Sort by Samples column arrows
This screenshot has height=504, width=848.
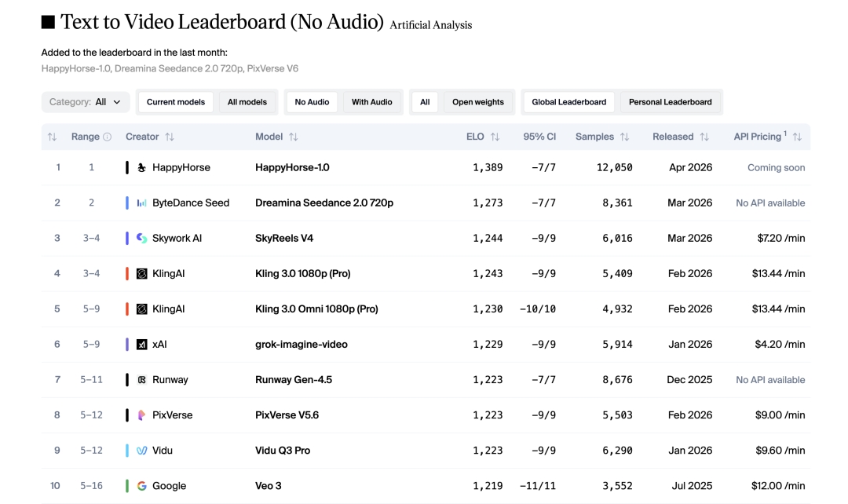[x=624, y=137]
